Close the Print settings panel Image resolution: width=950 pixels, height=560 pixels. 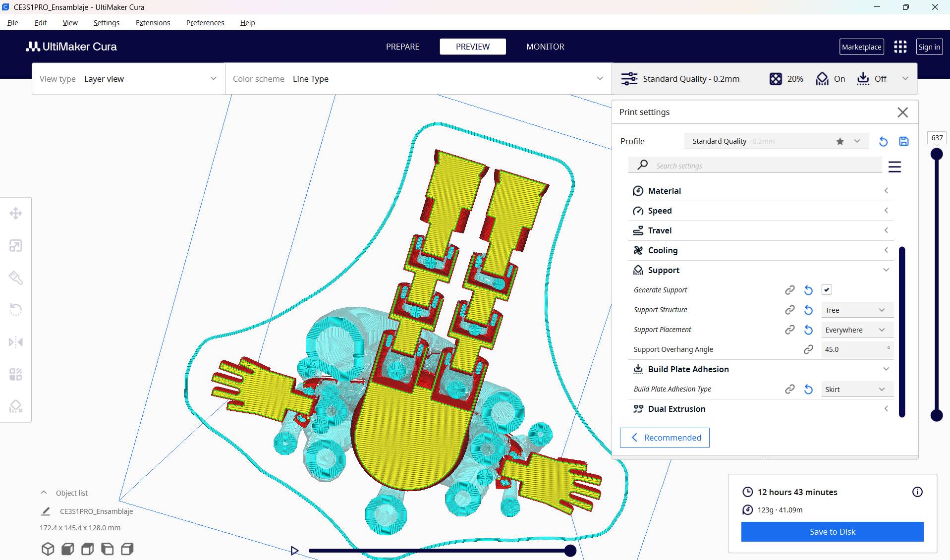click(x=902, y=112)
